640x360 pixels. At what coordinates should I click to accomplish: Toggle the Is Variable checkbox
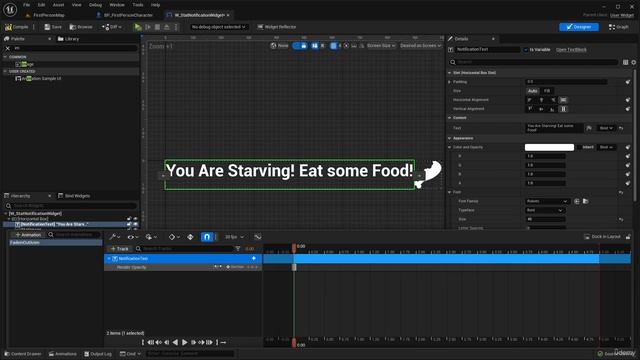[526, 50]
